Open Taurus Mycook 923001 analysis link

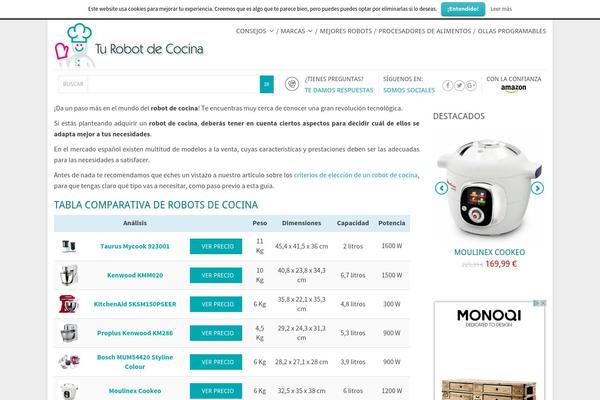point(135,246)
